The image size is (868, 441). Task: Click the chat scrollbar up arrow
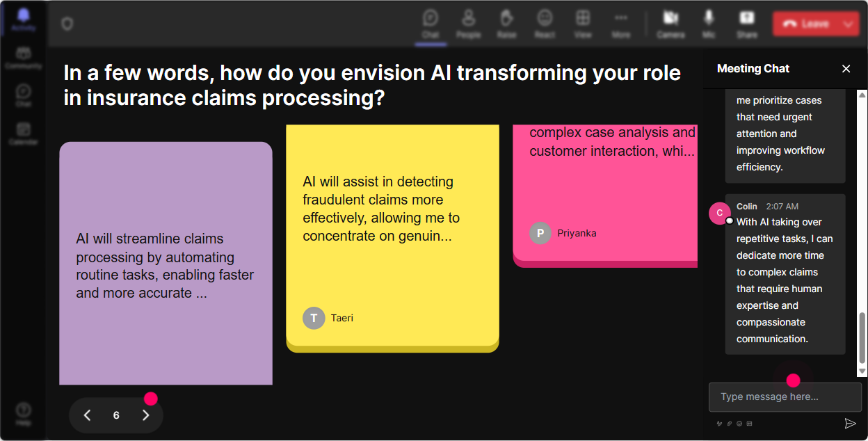862,95
